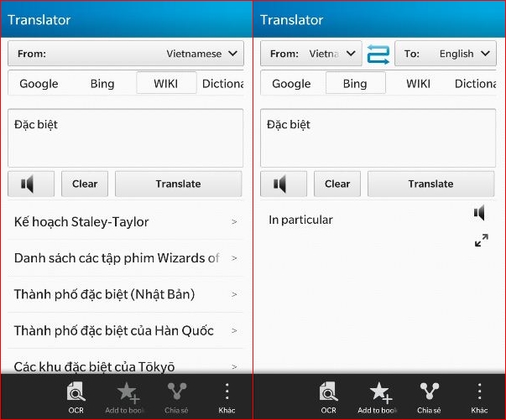Open OCR in left screen bottom bar
This screenshot has height=420, width=506.
[x=76, y=397]
